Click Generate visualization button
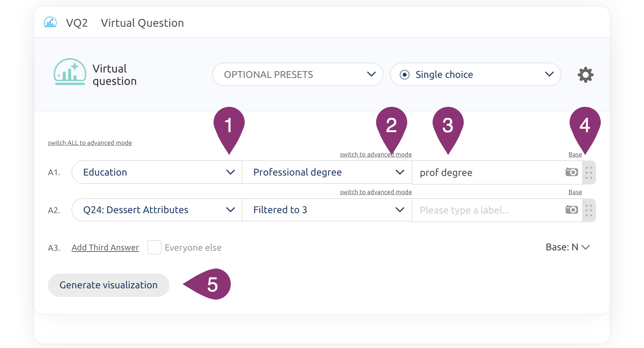Screen dimensions: 644x348 [109, 285]
